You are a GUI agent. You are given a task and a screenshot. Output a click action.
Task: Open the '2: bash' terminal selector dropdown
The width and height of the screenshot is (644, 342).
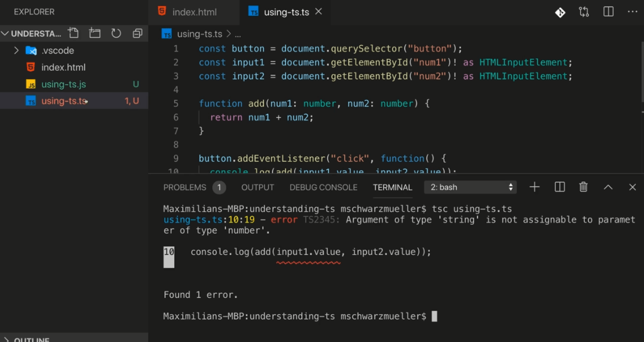pyautogui.click(x=471, y=188)
